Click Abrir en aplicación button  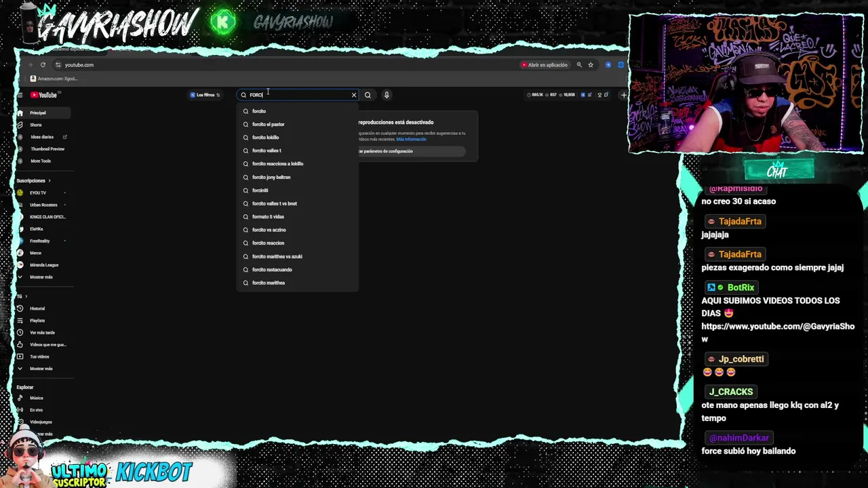[544, 65]
